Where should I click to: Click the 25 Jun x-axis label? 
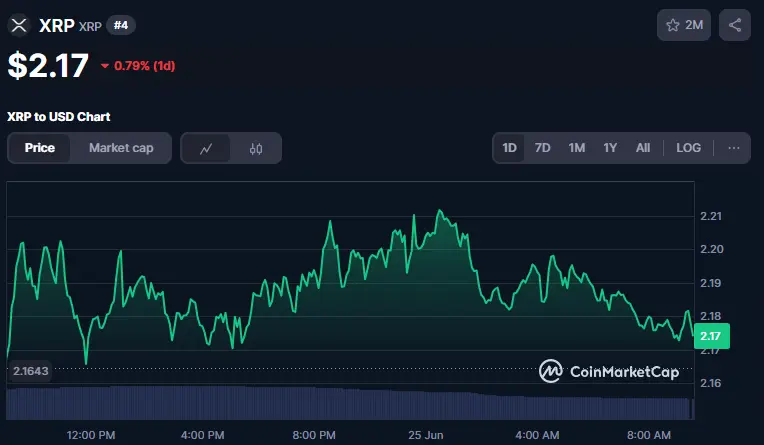pyautogui.click(x=425, y=435)
